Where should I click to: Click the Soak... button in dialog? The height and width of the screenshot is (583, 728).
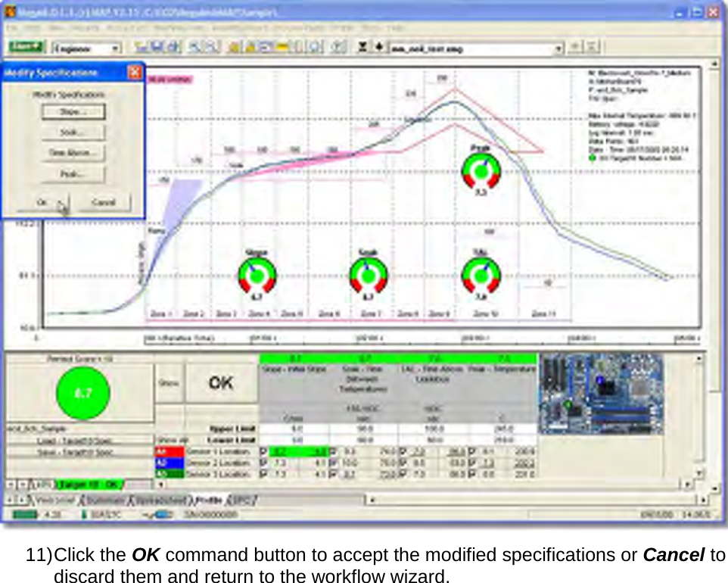click(x=73, y=132)
